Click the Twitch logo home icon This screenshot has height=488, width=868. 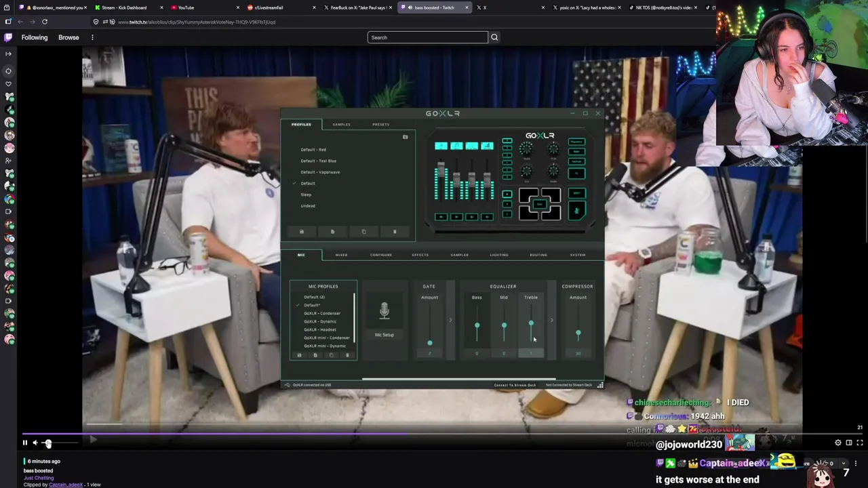coord(8,37)
